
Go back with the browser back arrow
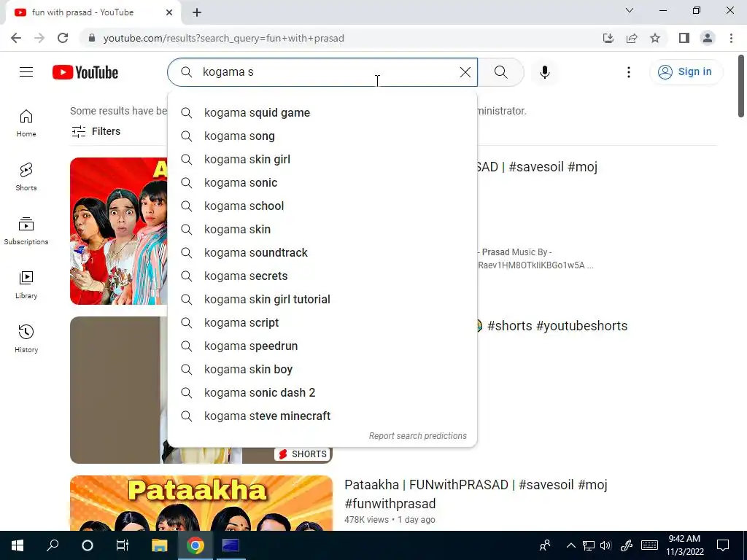tap(16, 38)
